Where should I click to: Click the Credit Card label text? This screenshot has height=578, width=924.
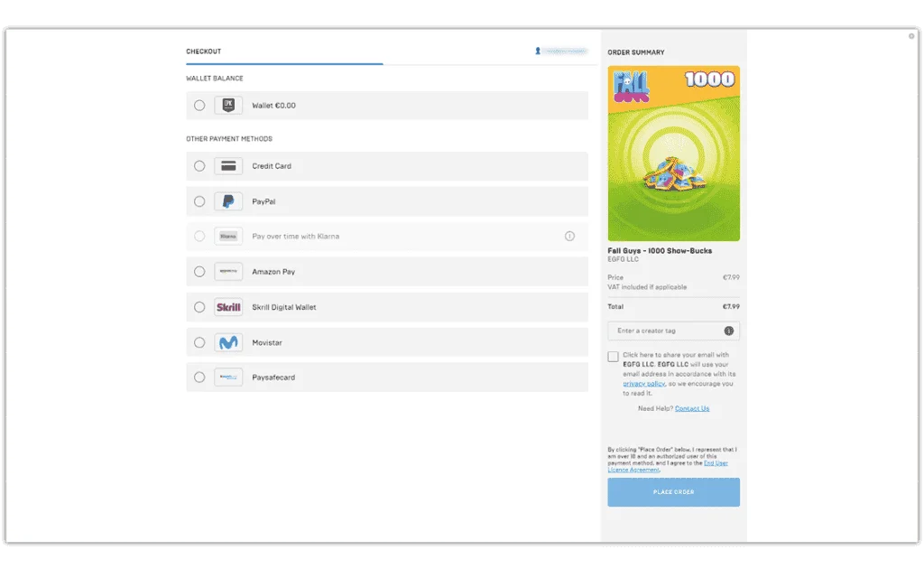click(x=272, y=166)
